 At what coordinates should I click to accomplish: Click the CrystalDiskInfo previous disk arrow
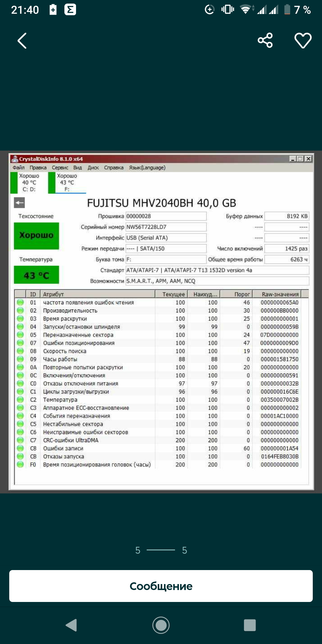click(19, 203)
